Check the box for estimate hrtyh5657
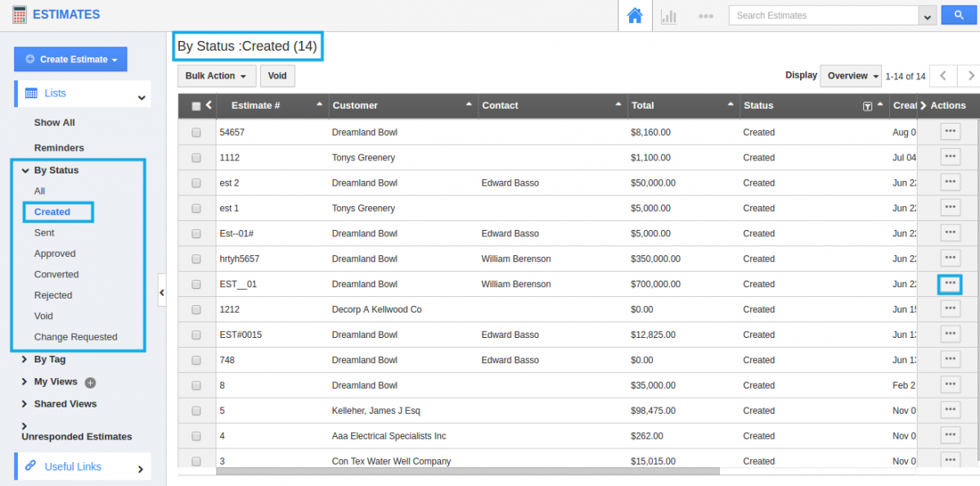This screenshot has height=486, width=980. point(196,259)
